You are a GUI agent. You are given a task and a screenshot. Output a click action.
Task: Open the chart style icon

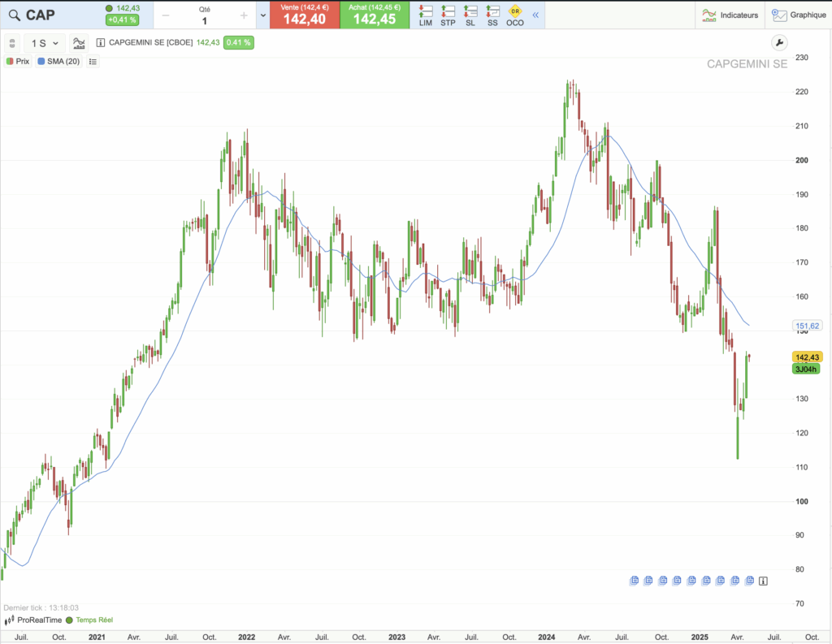[79, 43]
